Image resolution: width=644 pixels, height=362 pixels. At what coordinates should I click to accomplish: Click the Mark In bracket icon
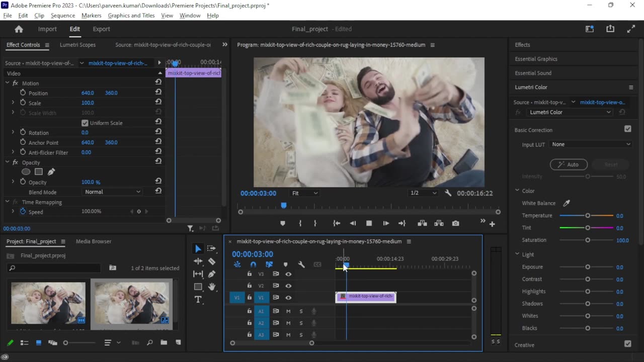(300, 223)
